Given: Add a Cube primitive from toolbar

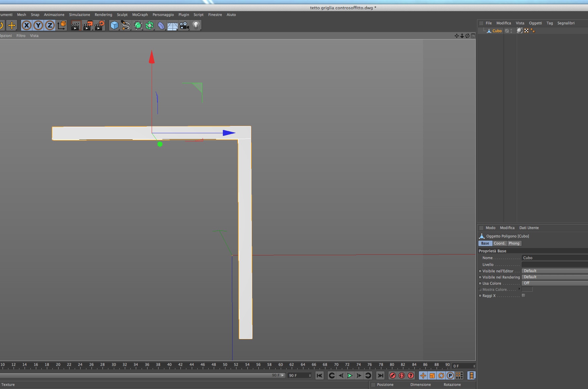Looking at the screenshot, I should point(114,25).
